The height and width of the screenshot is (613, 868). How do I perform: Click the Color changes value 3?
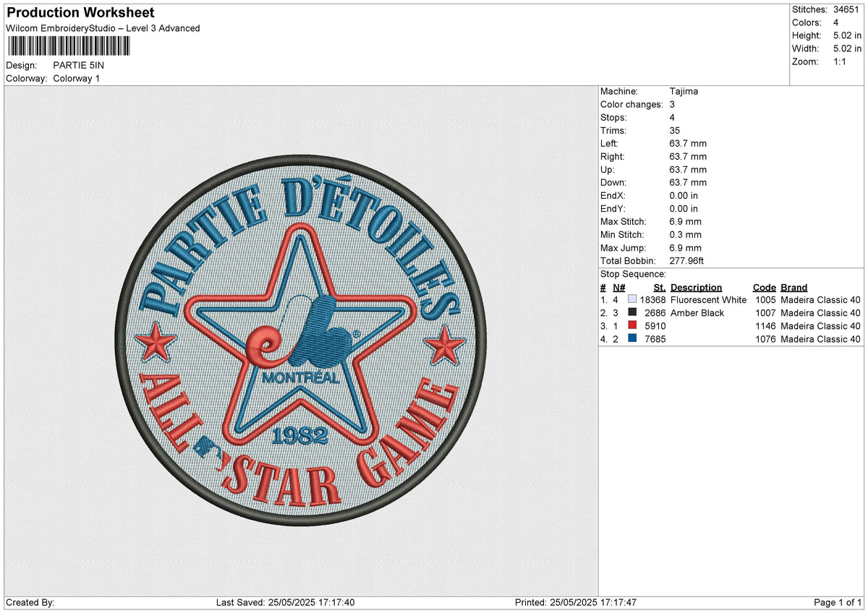pos(673,105)
